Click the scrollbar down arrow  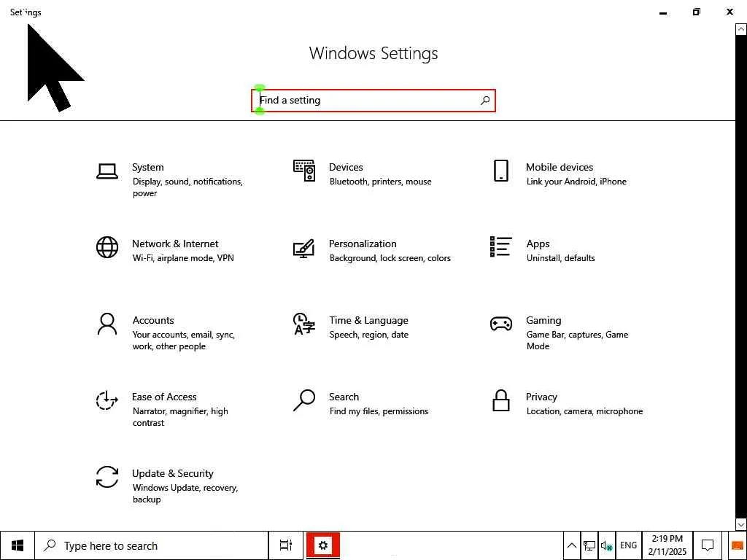741,524
